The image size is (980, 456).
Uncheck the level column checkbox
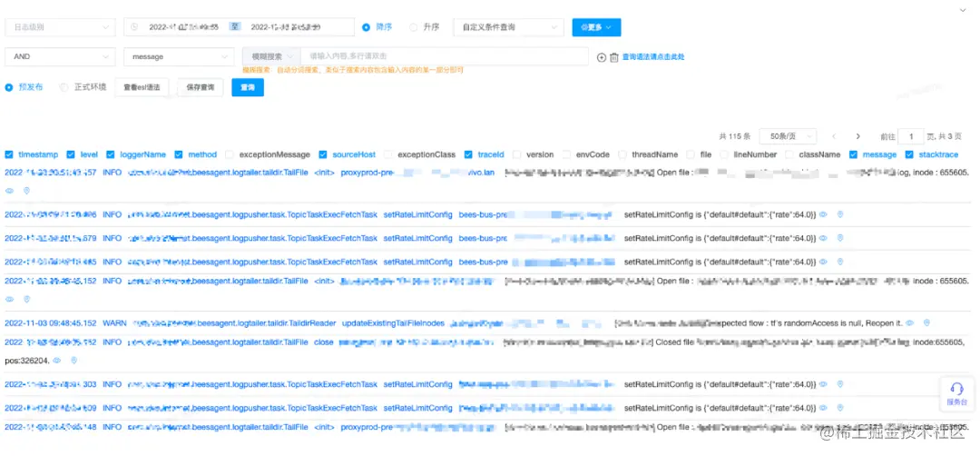coord(71,154)
